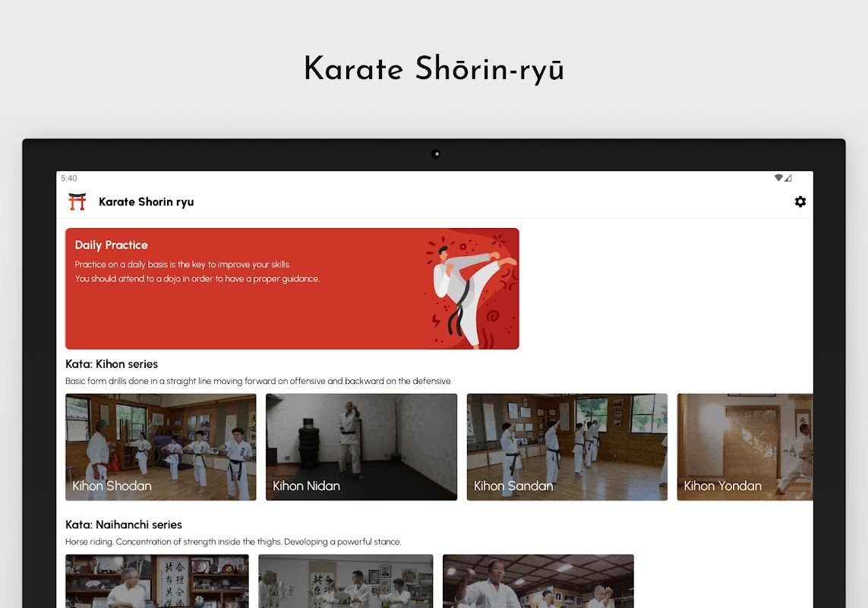Open the Kihon Shodan kata video
868x608 pixels.
coord(160,448)
